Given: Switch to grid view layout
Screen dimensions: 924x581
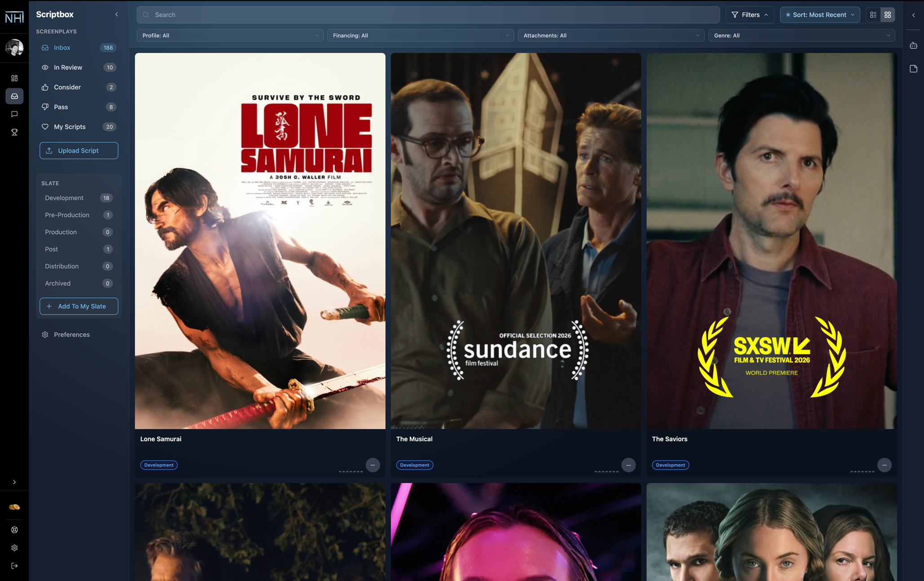Looking at the screenshot, I should 888,15.
